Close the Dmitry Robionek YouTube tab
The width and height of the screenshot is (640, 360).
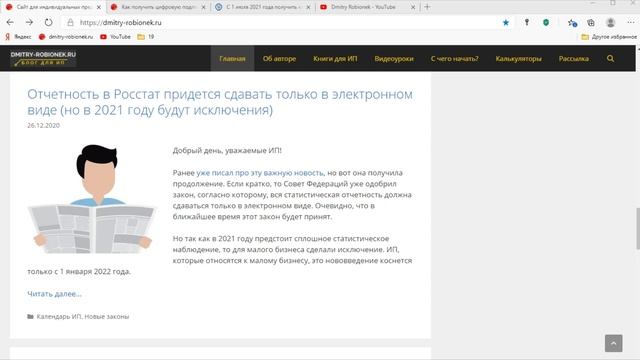click(413, 7)
